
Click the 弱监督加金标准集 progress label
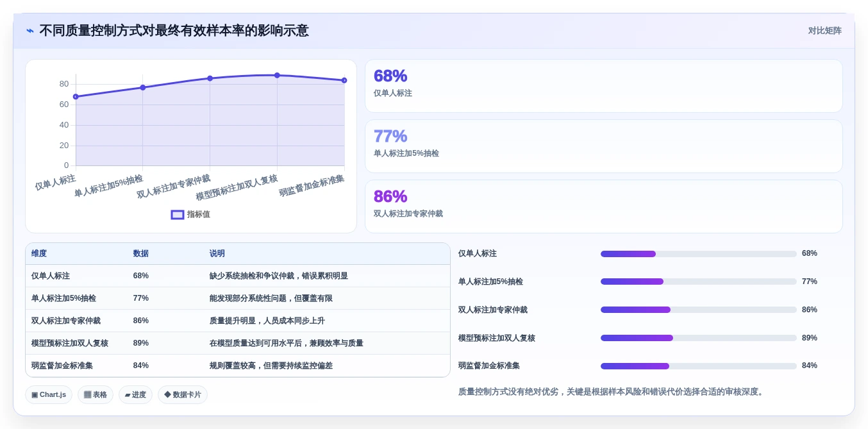point(489,366)
